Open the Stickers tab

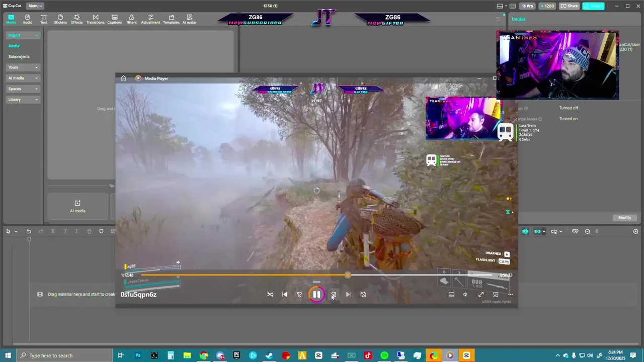[x=60, y=19]
